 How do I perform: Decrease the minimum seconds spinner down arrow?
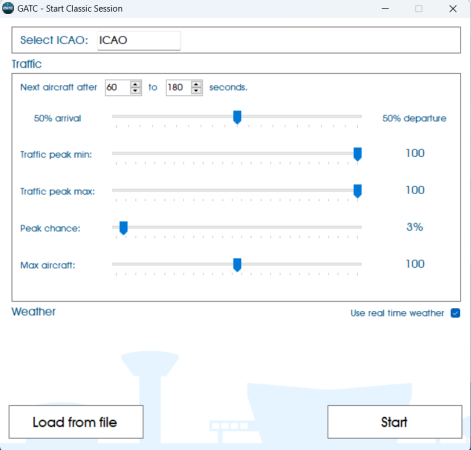[x=135, y=91]
